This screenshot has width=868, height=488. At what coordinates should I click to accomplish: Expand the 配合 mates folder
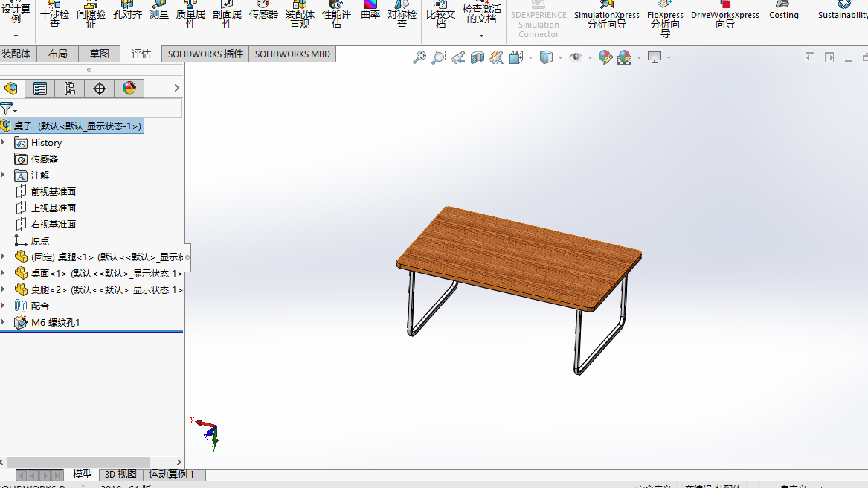[4, 306]
